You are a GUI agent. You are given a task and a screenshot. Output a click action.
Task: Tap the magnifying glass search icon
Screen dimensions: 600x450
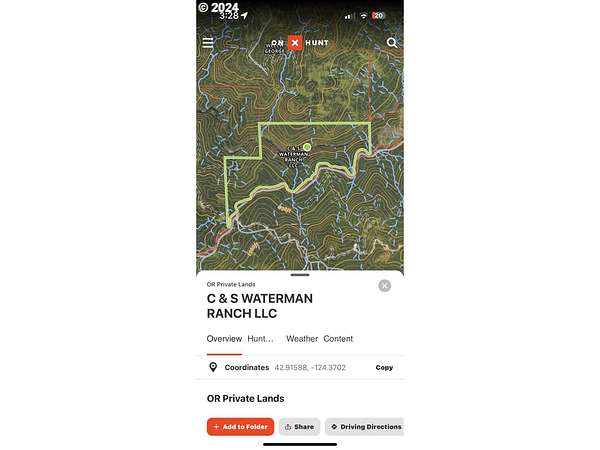[x=392, y=42]
